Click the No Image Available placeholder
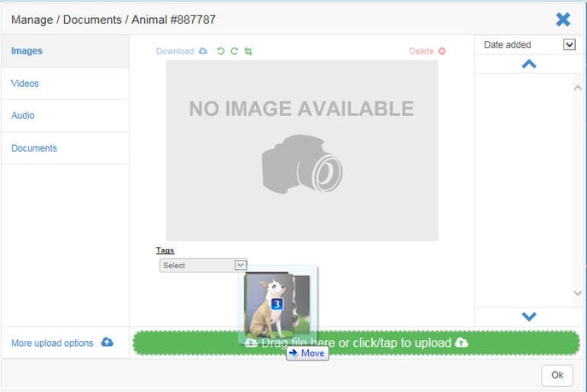Image resolution: width=587 pixels, height=392 pixels. 301,150
